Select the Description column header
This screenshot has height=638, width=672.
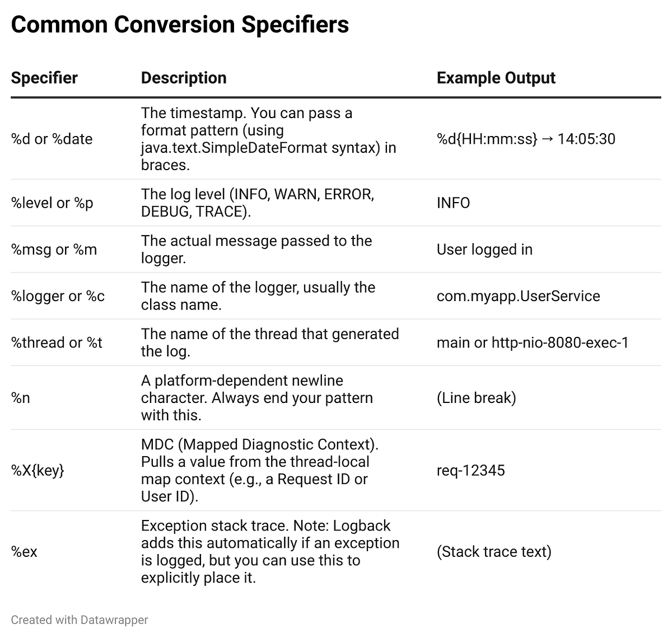(184, 78)
